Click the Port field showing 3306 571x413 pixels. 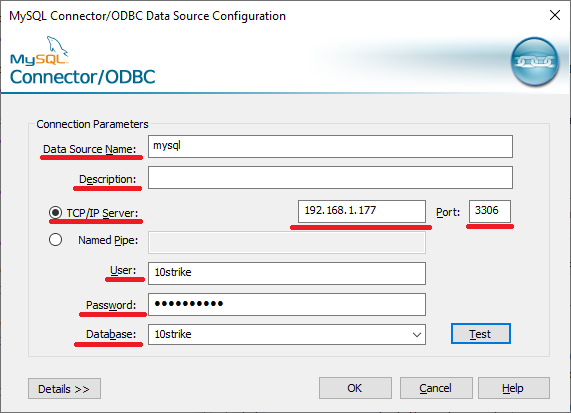(x=490, y=211)
